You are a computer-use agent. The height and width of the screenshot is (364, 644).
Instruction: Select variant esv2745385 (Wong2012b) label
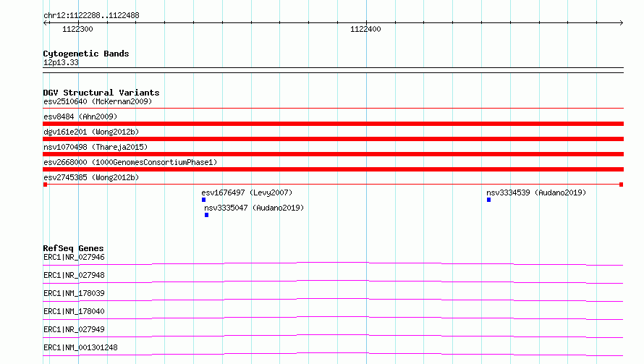(x=91, y=177)
